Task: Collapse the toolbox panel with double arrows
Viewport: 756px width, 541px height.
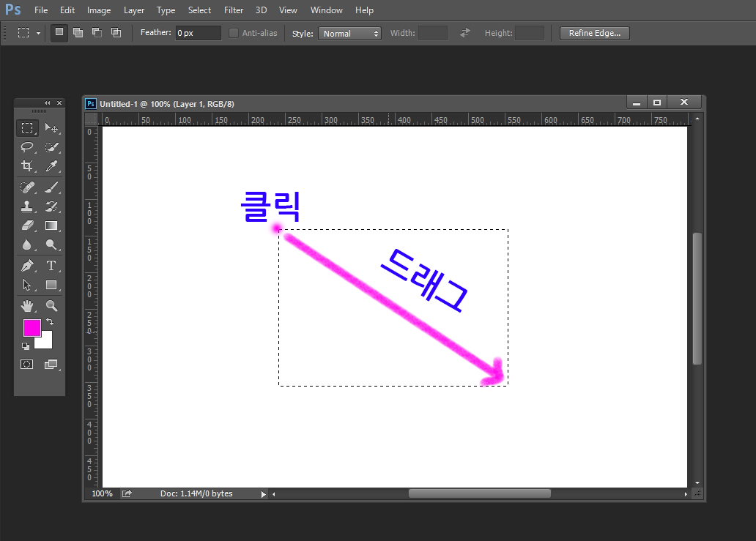Action: [47, 102]
